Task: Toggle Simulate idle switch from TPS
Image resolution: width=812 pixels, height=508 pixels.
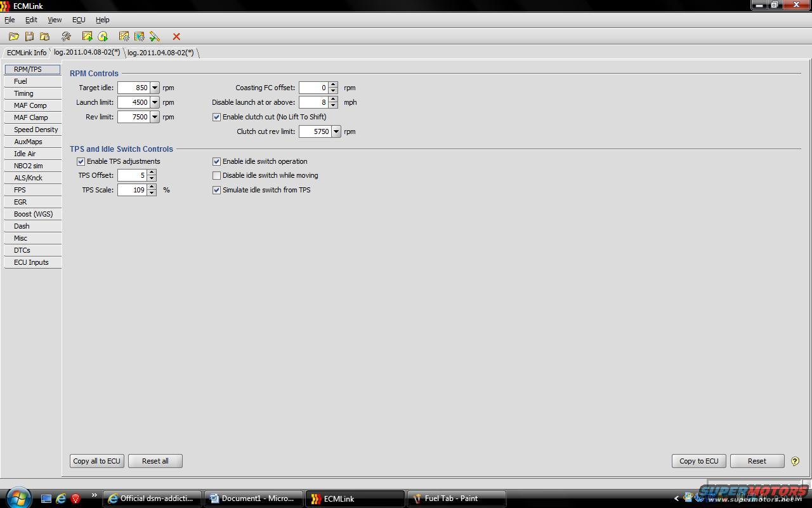Action: 216,190
